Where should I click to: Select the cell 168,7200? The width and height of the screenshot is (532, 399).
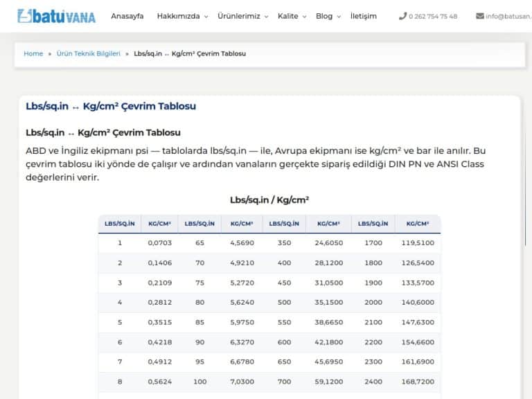point(418,382)
